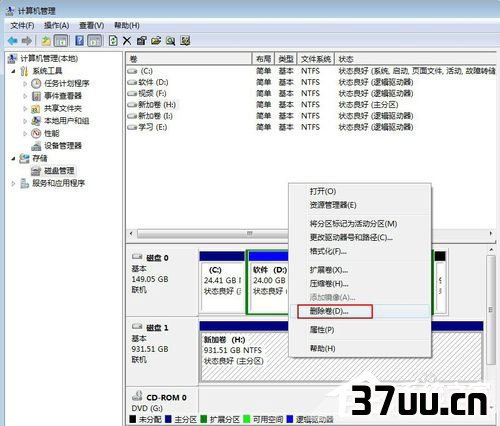Image resolution: width=500 pixels, height=426 pixels.
Task: Click the Properties toolbar icon
Action: [x=141, y=41]
